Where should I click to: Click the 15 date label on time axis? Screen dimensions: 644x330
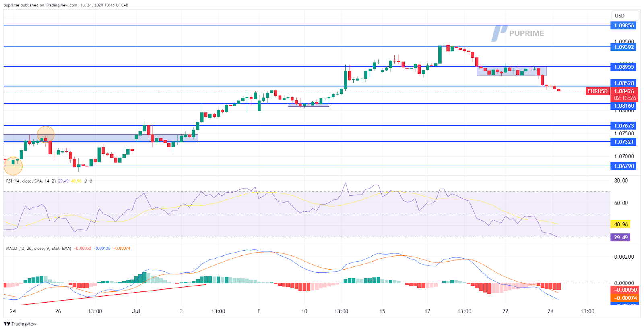pyautogui.click(x=382, y=311)
